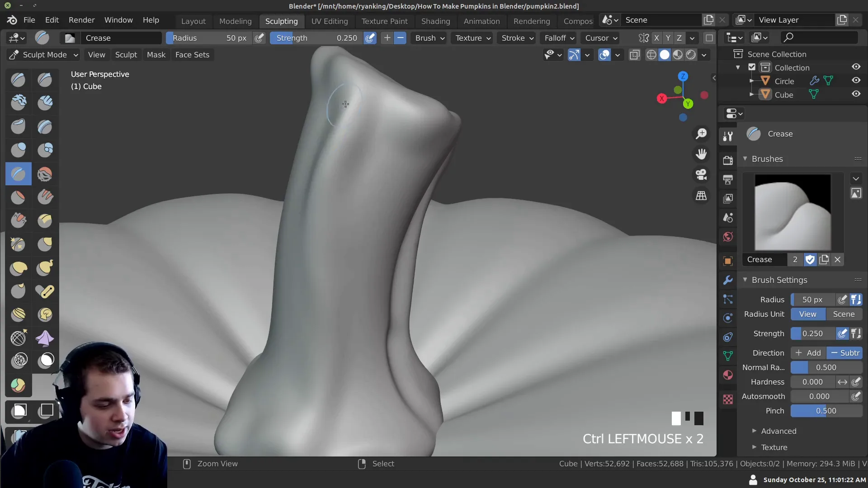This screenshot has width=868, height=488.
Task: Set Radius Unit to Scene
Action: [x=844, y=314]
